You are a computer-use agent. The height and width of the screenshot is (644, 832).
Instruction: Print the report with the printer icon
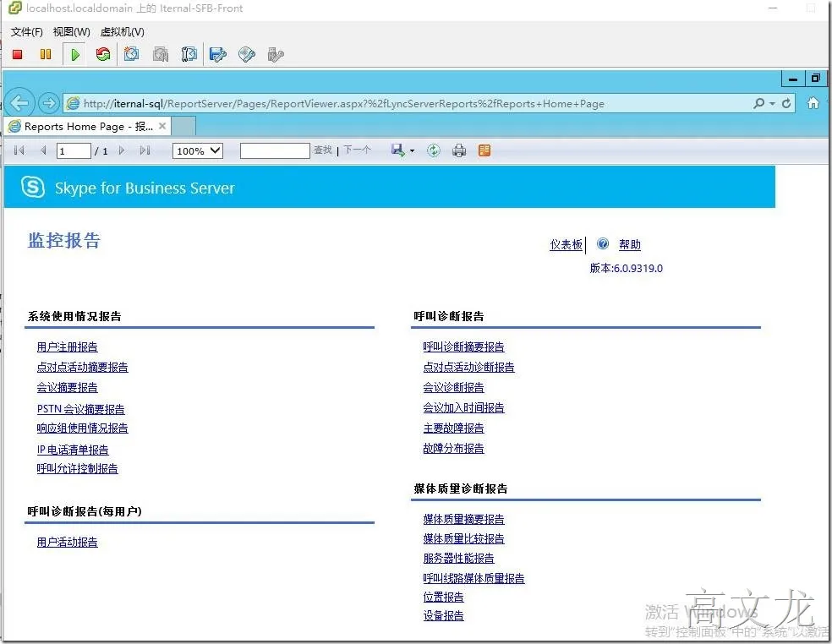click(459, 150)
